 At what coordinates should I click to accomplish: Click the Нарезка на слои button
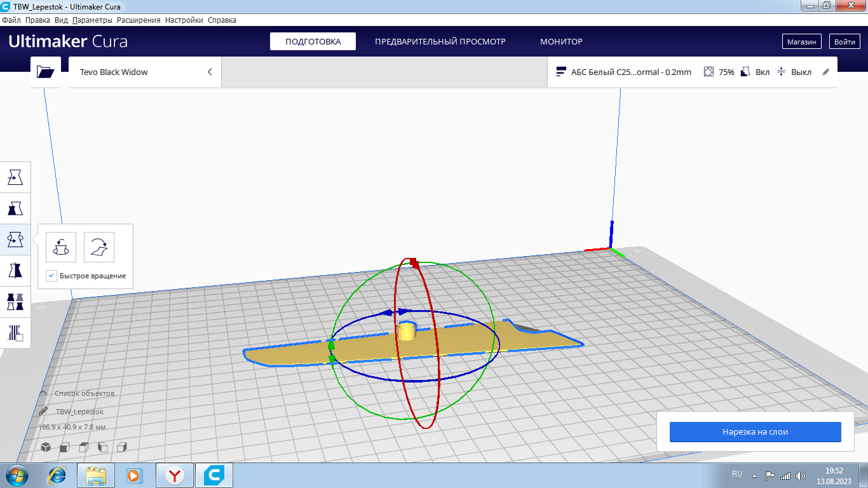tap(755, 432)
